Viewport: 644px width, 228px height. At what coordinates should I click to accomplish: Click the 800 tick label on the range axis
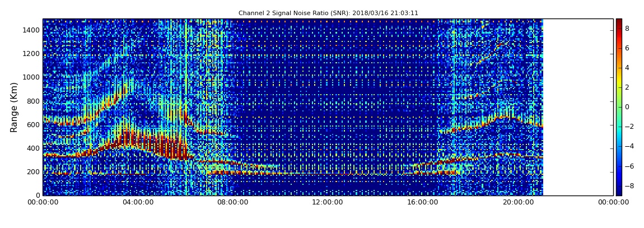click(34, 101)
